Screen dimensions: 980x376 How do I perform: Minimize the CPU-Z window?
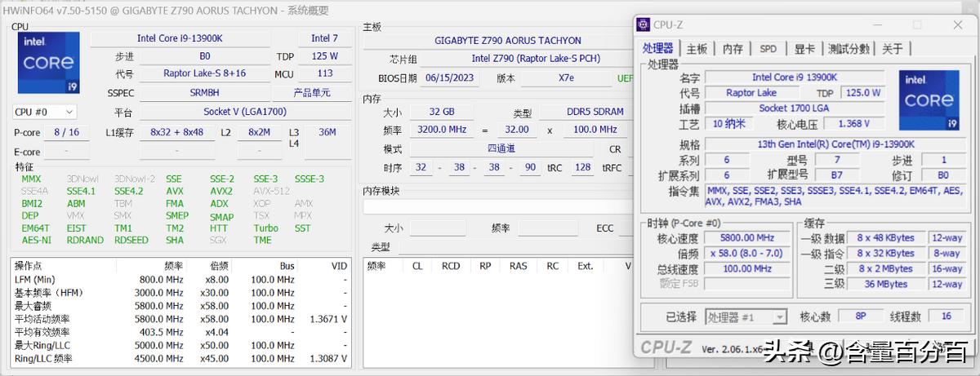(x=877, y=24)
